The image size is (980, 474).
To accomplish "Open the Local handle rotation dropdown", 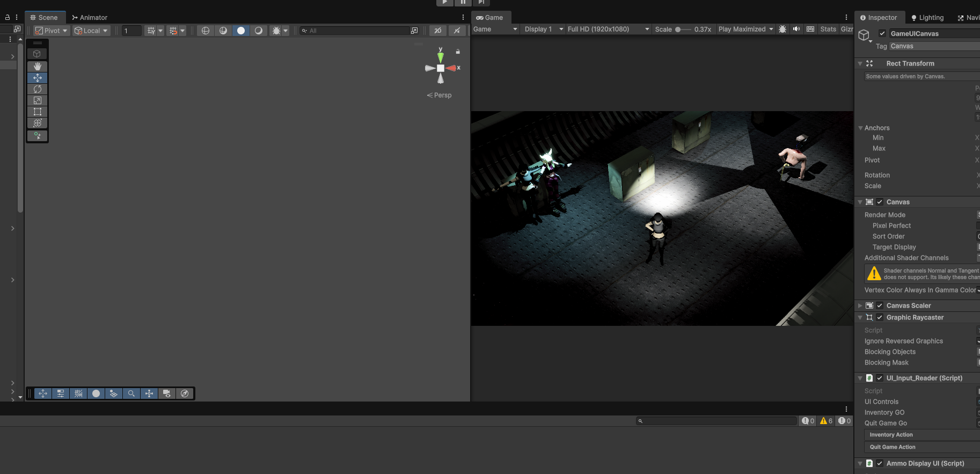I will (x=91, y=31).
